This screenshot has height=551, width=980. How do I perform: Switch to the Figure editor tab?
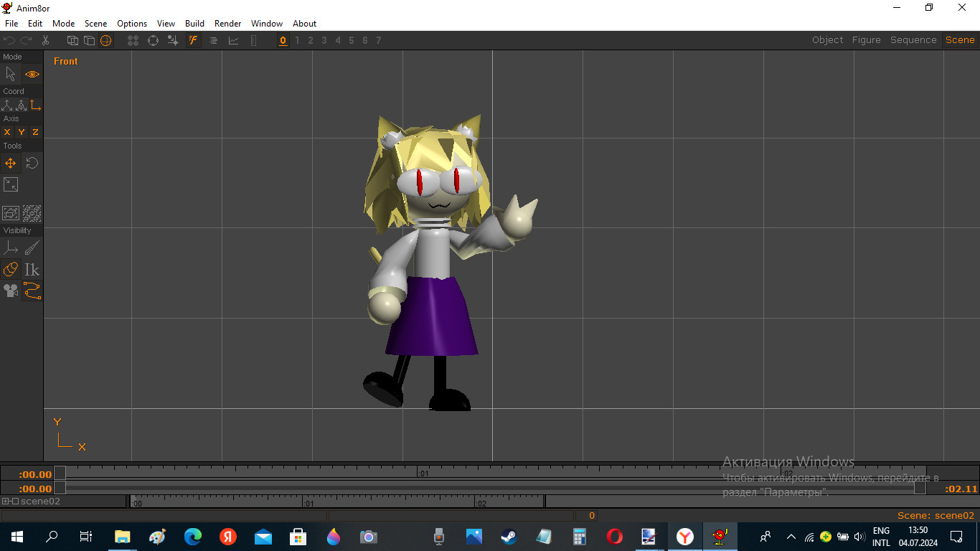pyautogui.click(x=866, y=39)
